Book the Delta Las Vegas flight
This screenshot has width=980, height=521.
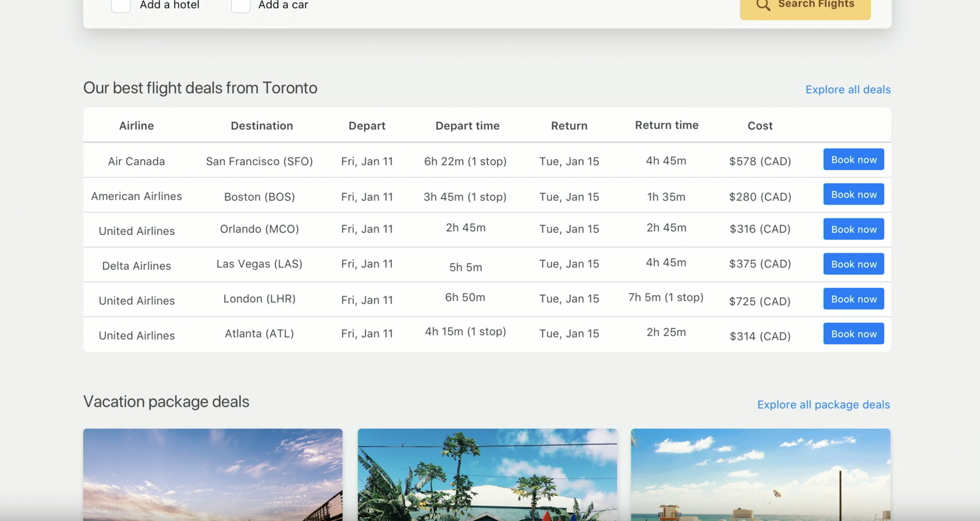[853, 264]
